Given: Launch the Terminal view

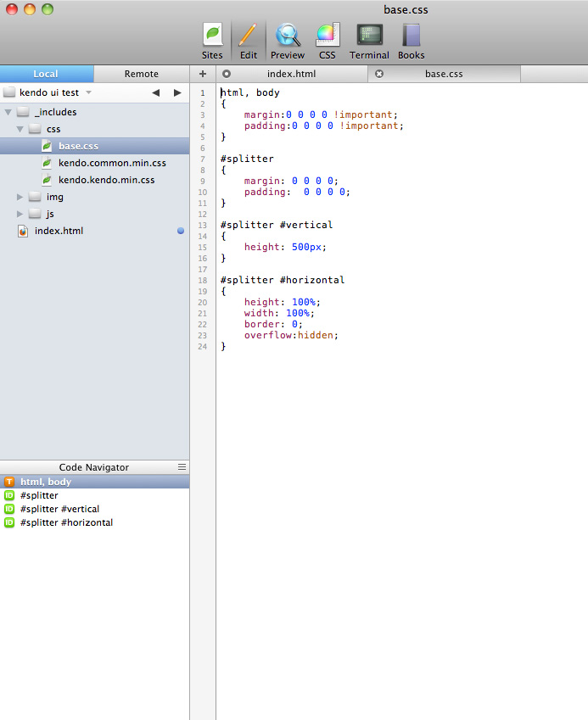Looking at the screenshot, I should click(x=369, y=41).
